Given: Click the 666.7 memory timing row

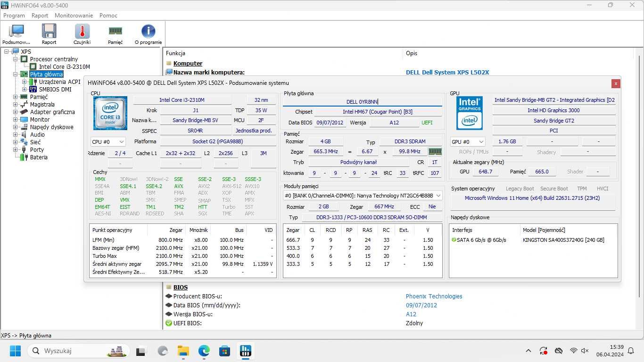Looking at the screenshot, I should click(x=362, y=240).
